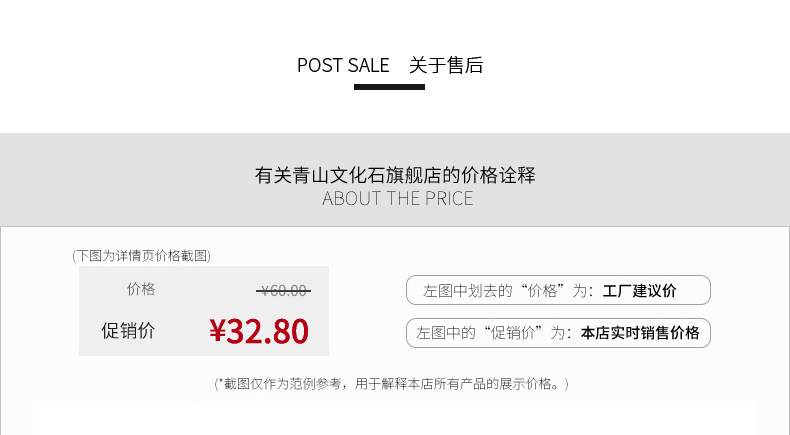This screenshot has width=790, height=435.
Task: Select the 促销价 label
Action: (128, 330)
